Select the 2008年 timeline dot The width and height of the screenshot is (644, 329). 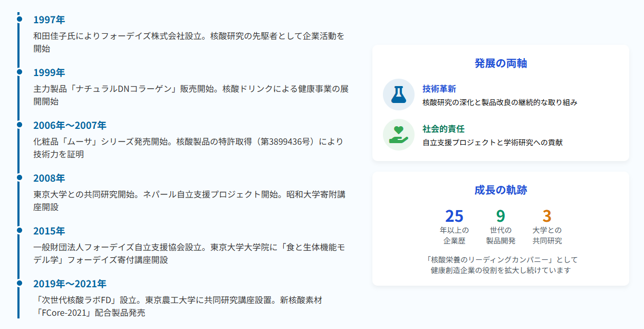coord(20,177)
